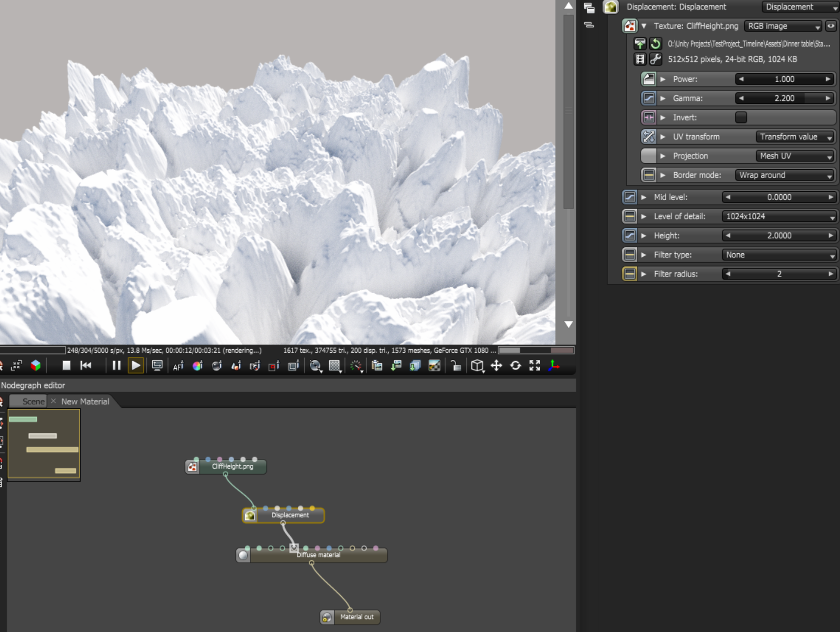Expand the Height parameter arrow
The width and height of the screenshot is (840, 632).
point(643,236)
